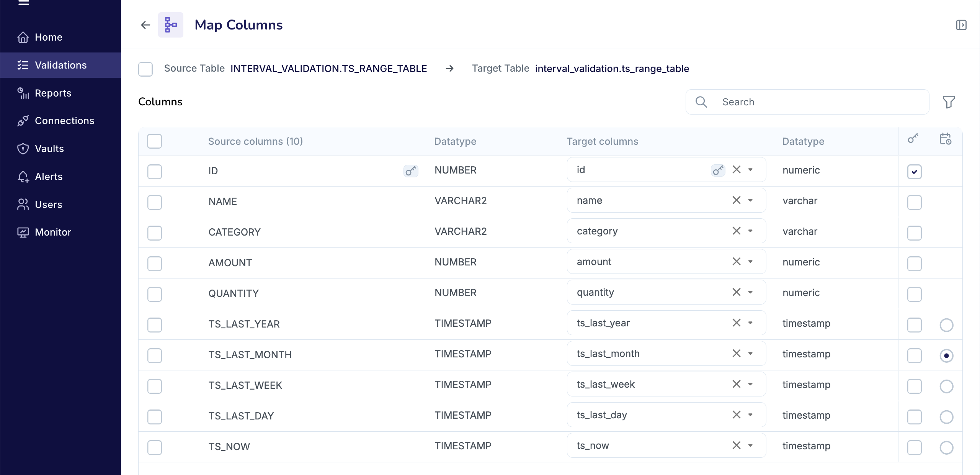
Task: Collapse the right panel using the top-right icon
Action: (x=962, y=25)
